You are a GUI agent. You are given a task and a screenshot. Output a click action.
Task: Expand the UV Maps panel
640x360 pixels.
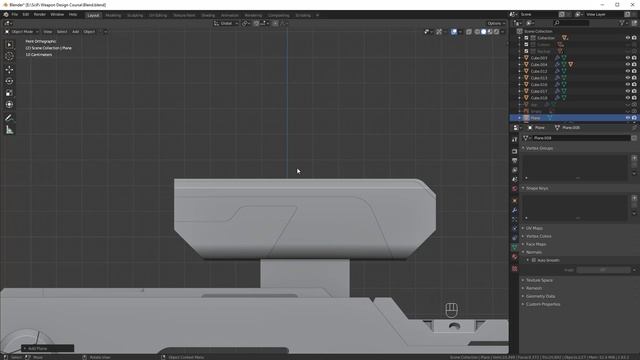(x=534, y=228)
